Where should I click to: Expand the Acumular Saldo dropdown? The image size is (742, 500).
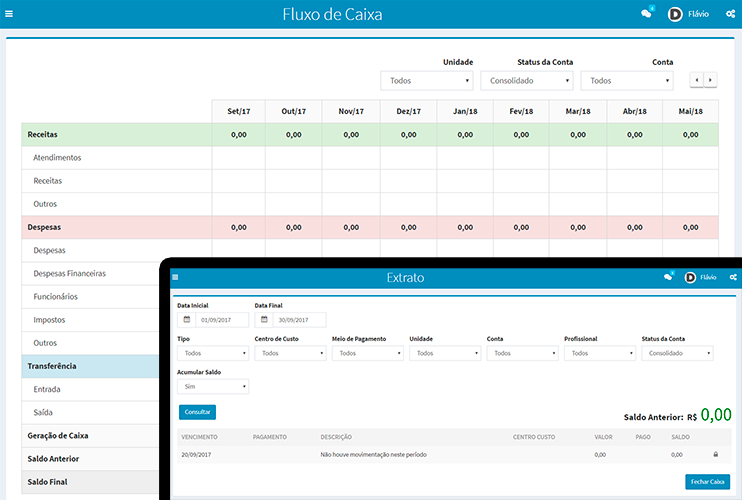point(212,386)
